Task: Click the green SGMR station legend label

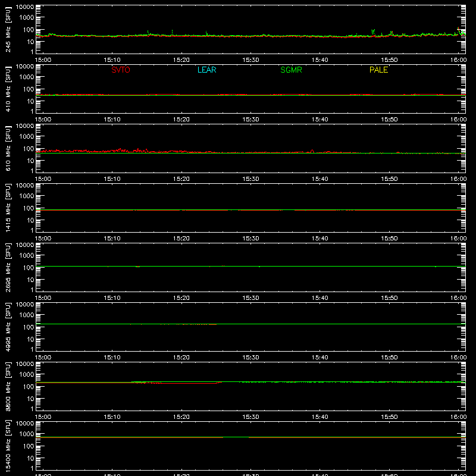Action: (291, 70)
